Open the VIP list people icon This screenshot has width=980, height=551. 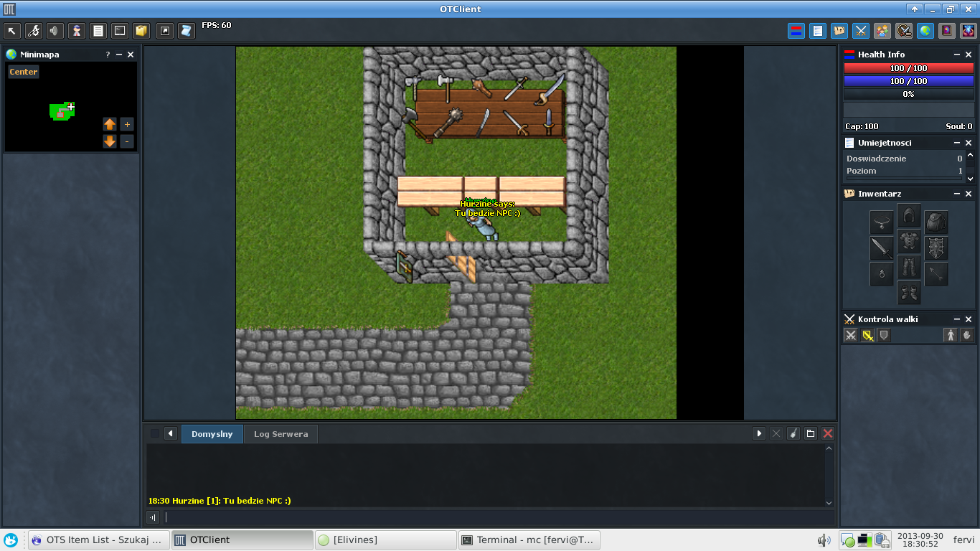(882, 31)
